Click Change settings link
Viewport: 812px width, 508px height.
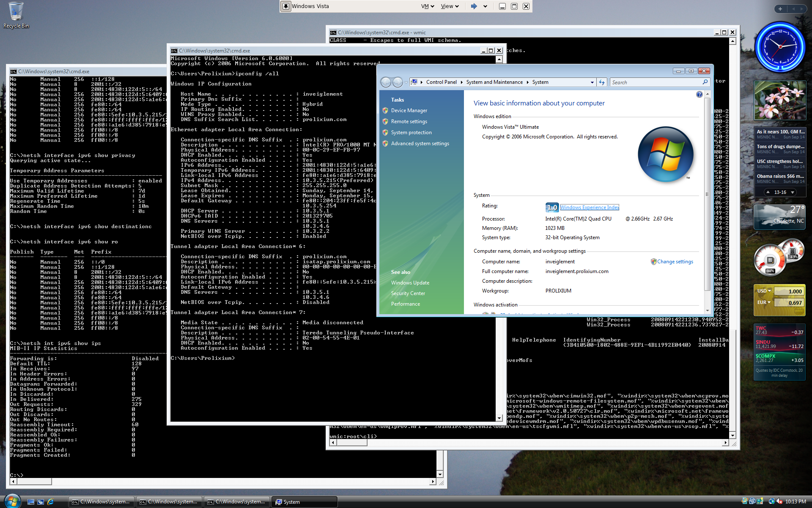point(675,262)
